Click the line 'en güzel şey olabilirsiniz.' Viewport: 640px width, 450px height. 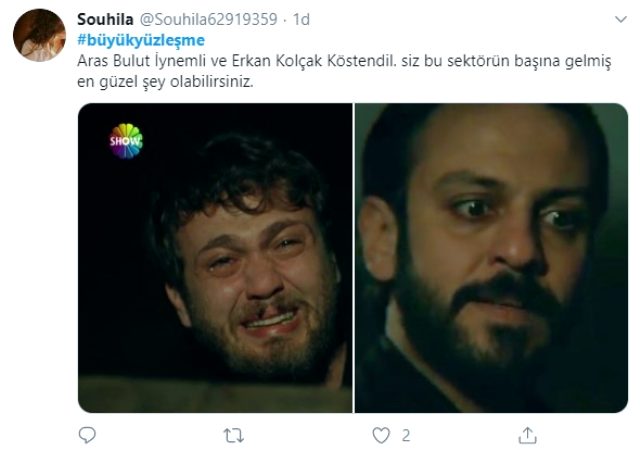[x=165, y=82]
